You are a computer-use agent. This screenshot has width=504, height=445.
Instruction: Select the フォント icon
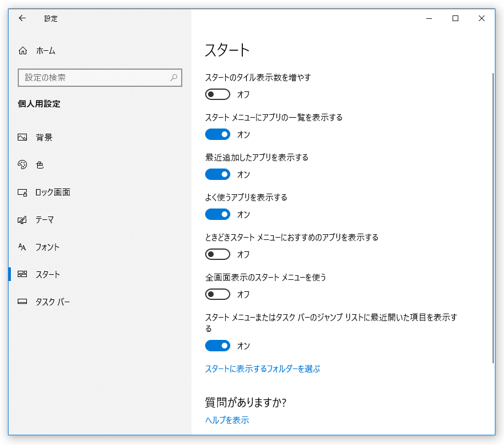(x=22, y=247)
